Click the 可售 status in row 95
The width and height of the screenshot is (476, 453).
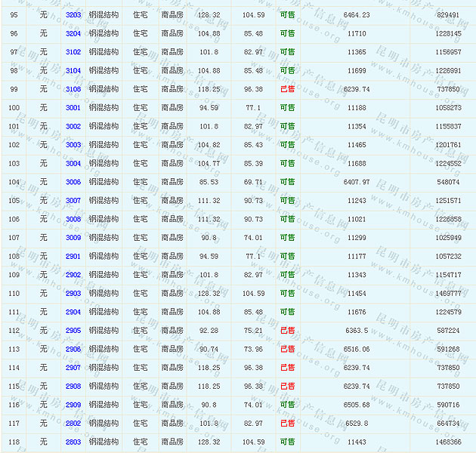pos(287,15)
